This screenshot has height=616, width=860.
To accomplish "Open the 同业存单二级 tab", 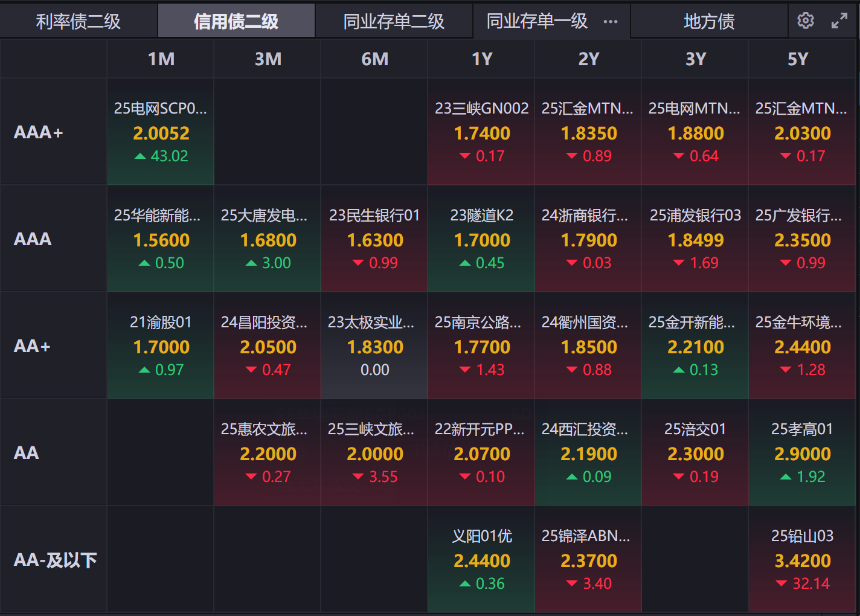I will click(x=394, y=22).
